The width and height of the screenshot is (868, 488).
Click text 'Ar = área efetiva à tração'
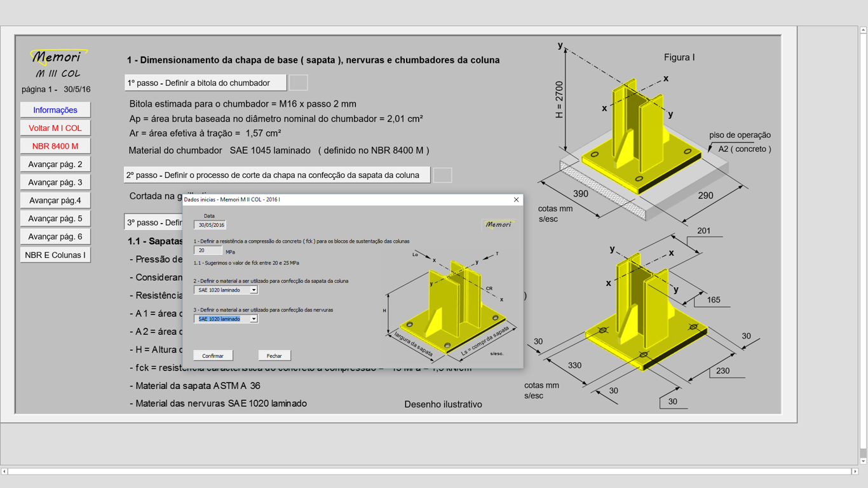[x=205, y=133]
